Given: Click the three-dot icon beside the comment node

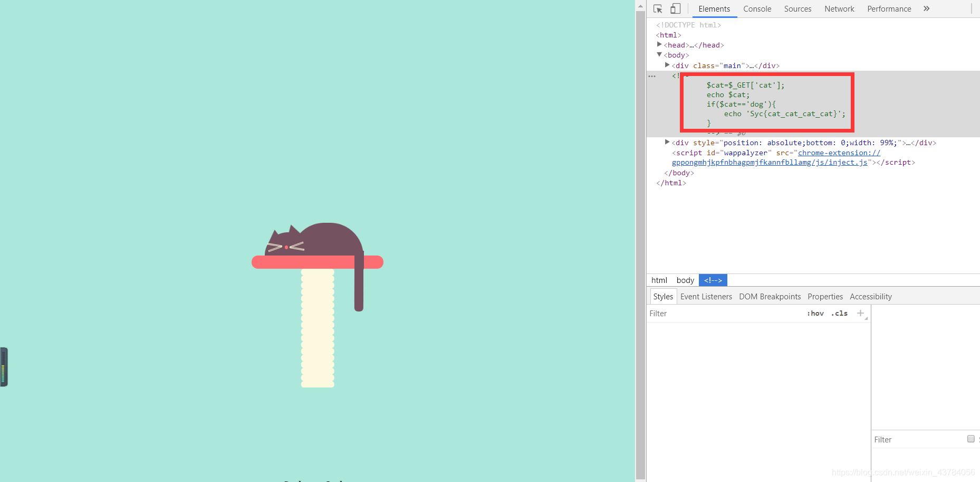Looking at the screenshot, I should click(x=652, y=77).
